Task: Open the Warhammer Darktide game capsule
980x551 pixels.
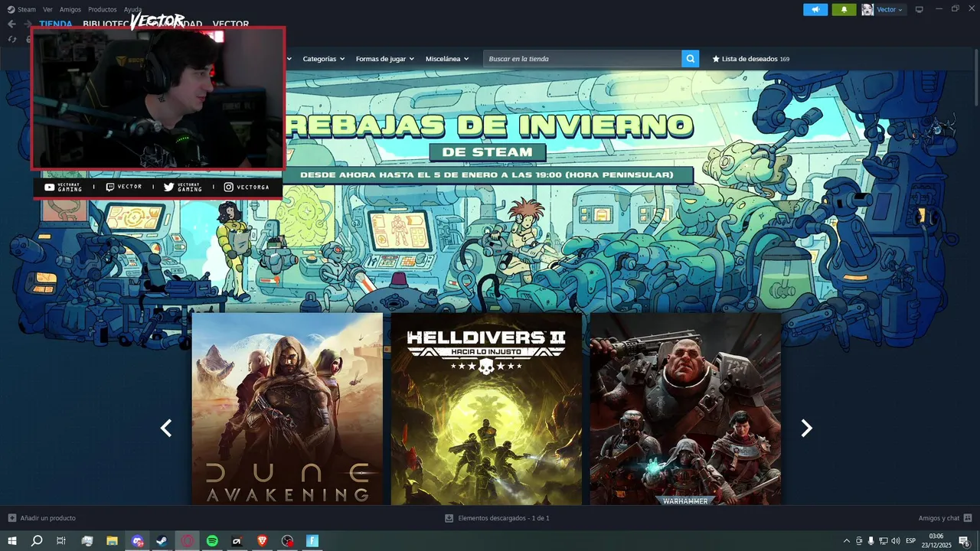Action: (685, 409)
